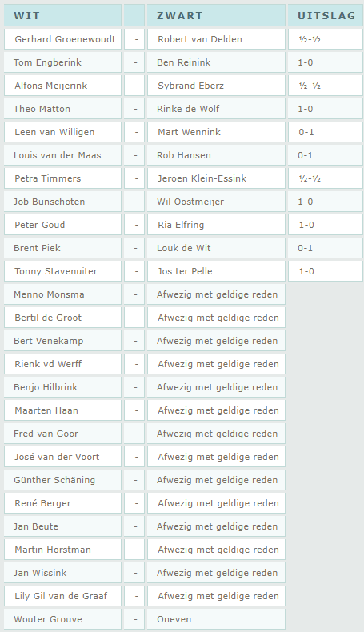Select the Sybrand Eberz cell
The image size is (364, 632).
tap(216, 86)
